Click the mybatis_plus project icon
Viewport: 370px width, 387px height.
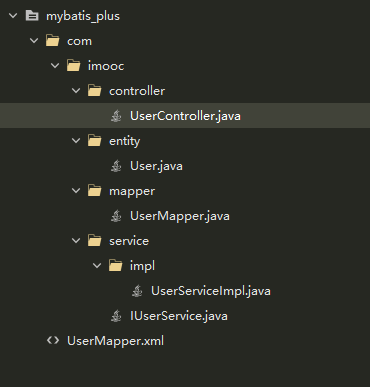tap(32, 16)
